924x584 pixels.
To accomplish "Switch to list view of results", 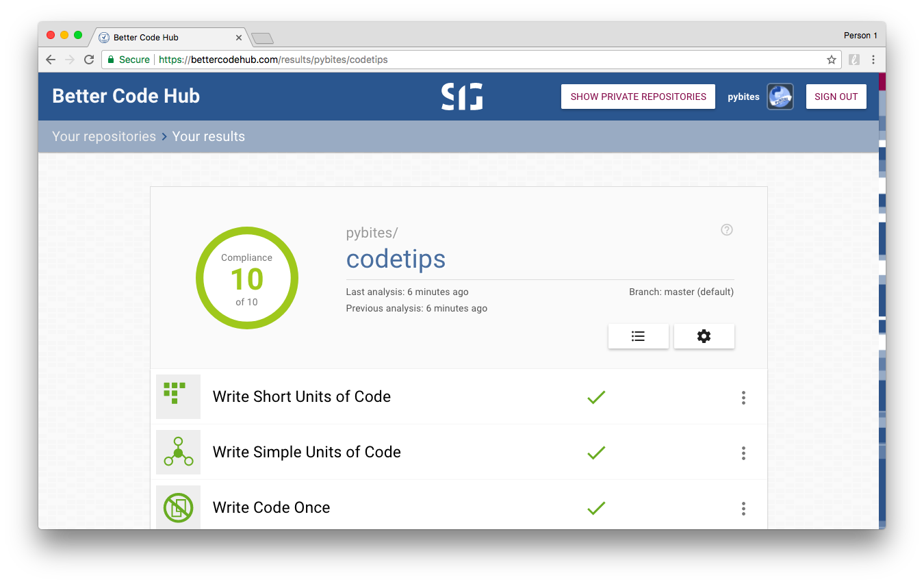I will (x=638, y=335).
